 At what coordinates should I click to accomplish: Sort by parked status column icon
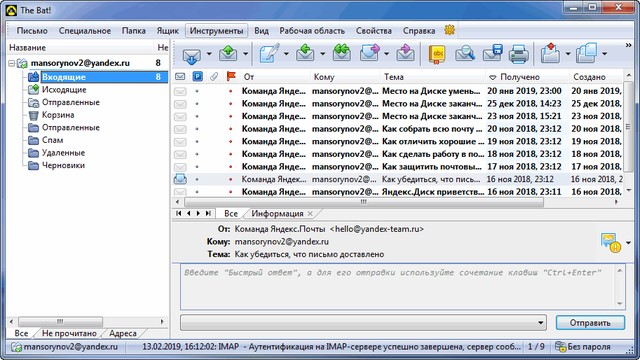pyautogui.click(x=198, y=76)
